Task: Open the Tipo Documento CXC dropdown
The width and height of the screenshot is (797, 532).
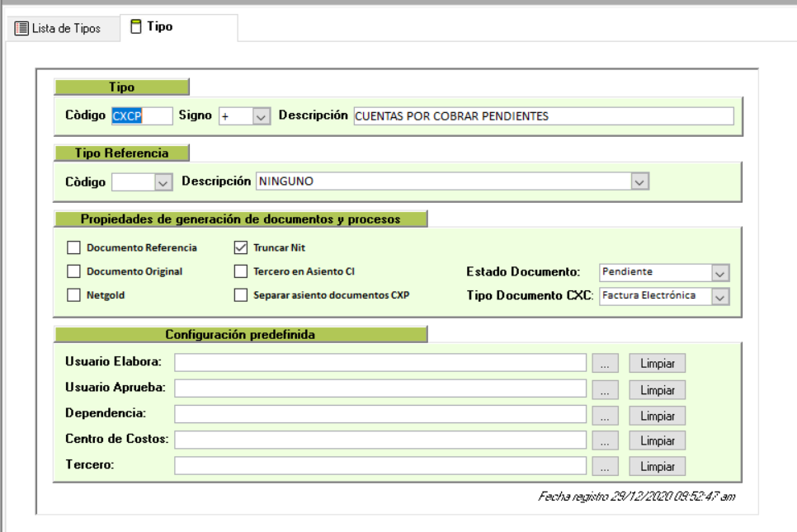Action: tap(720, 297)
